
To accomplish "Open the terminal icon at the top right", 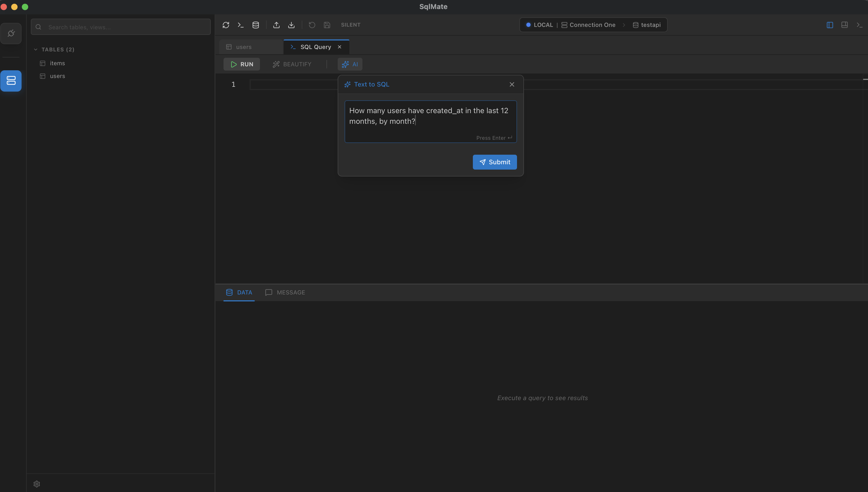I will click(859, 25).
